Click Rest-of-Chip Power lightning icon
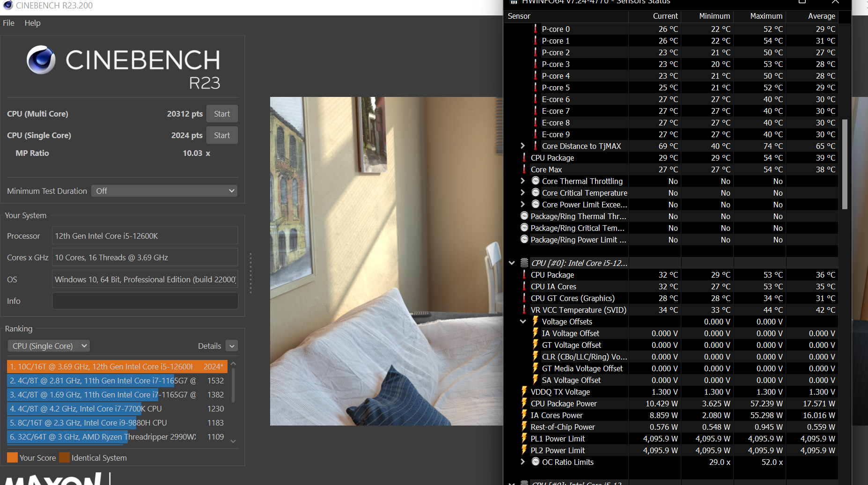The width and height of the screenshot is (868, 485). click(524, 426)
